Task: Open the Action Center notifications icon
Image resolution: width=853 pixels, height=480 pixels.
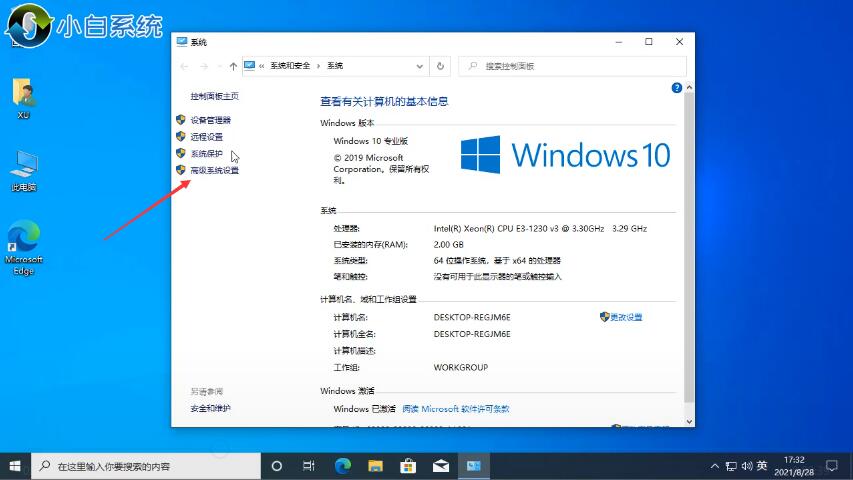Action: pyautogui.click(x=832, y=466)
